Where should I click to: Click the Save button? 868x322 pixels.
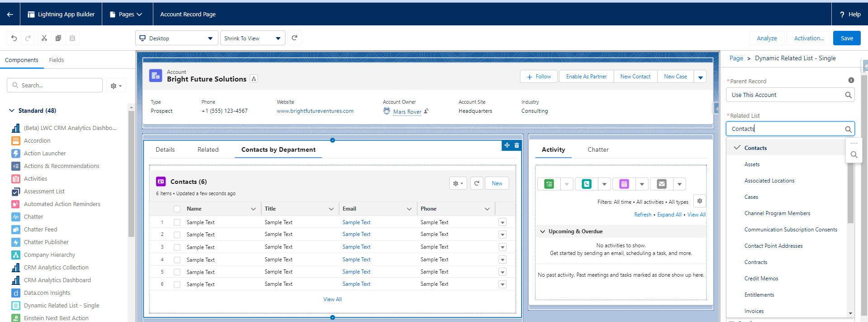click(847, 38)
